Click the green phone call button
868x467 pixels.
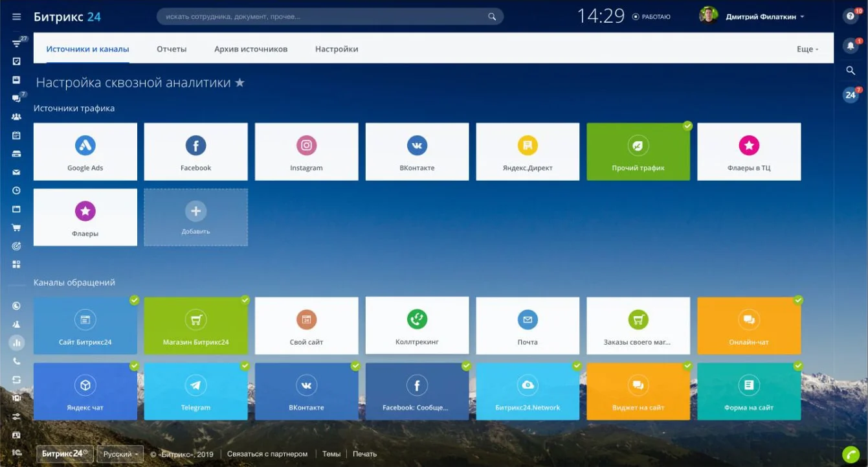(x=851, y=455)
